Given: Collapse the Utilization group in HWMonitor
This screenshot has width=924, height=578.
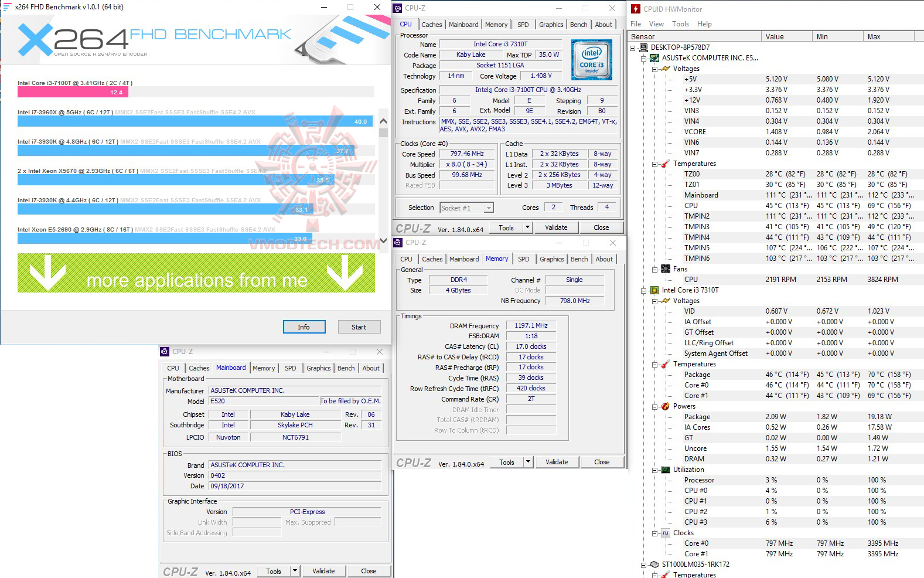Looking at the screenshot, I should tap(655, 470).
